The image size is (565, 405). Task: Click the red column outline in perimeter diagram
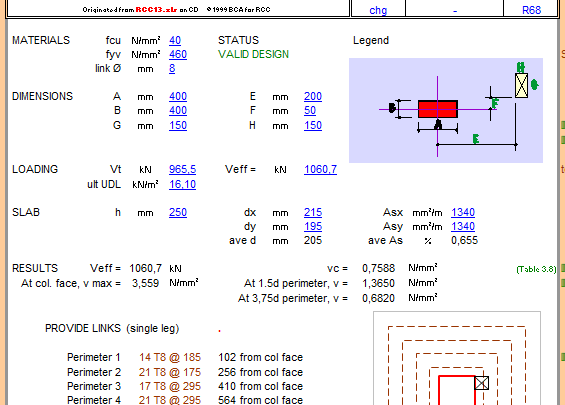457,391
